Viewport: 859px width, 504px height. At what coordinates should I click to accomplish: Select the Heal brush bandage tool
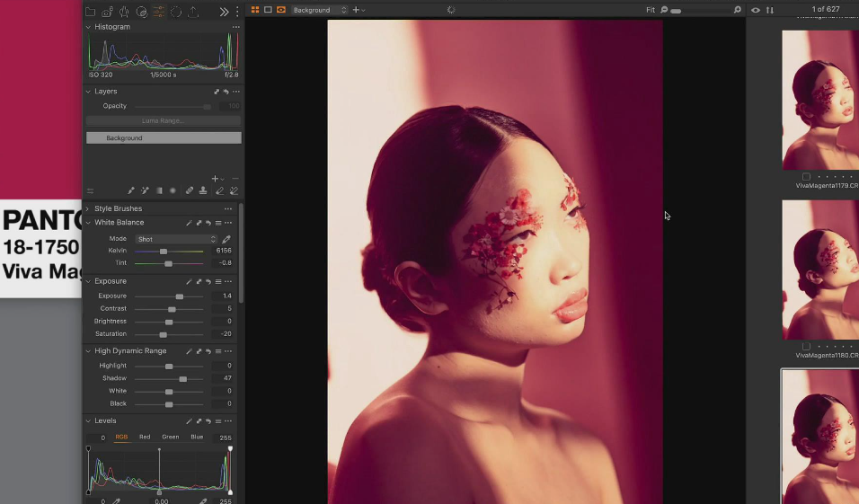[189, 190]
